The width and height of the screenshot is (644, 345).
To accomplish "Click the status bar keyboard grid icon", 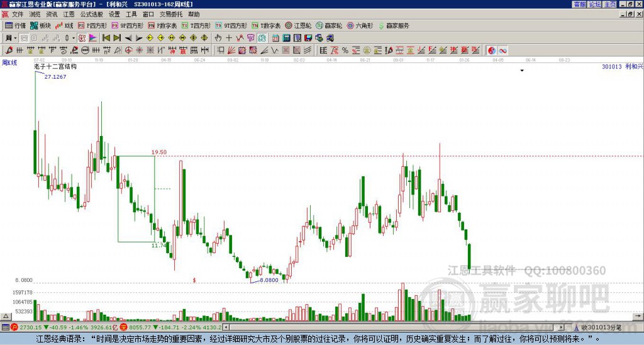I will [5, 327].
